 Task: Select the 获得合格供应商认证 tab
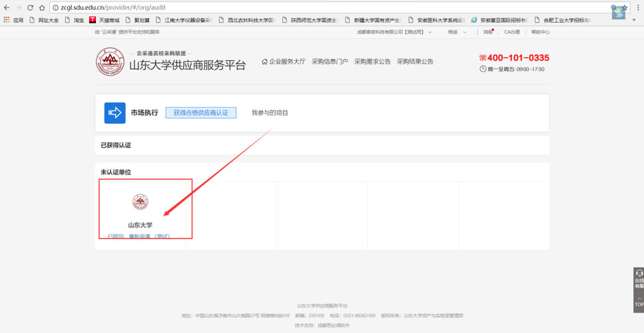point(201,113)
